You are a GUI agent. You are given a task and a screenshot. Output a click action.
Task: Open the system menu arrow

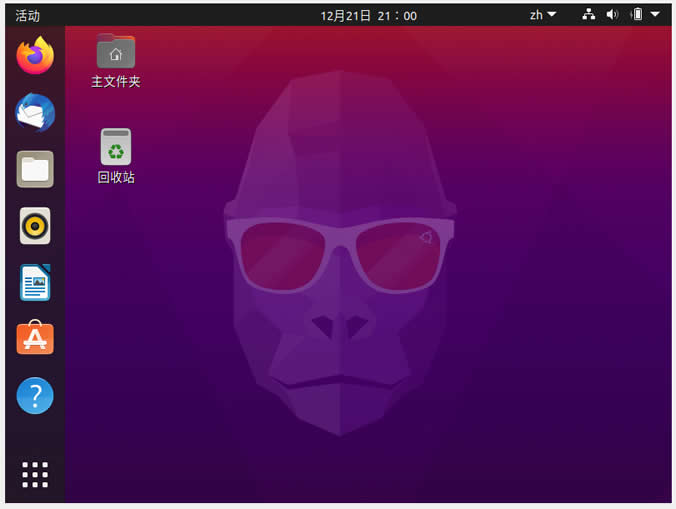point(655,14)
